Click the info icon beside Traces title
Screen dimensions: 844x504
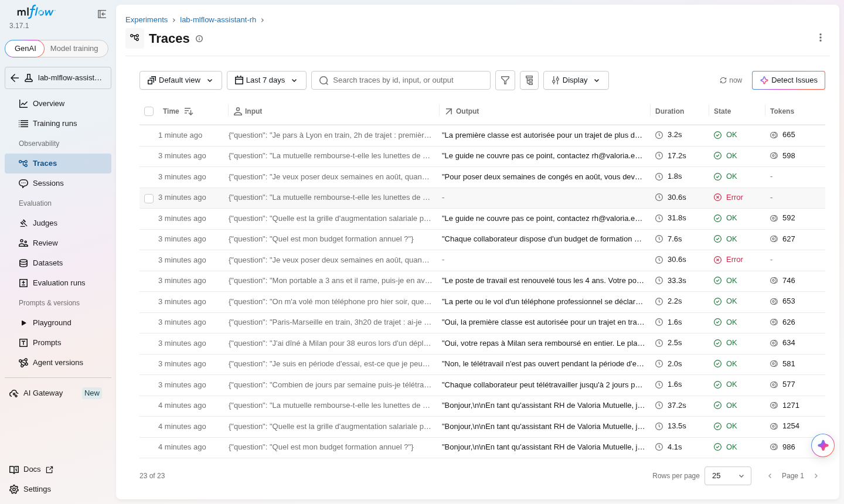(x=199, y=39)
